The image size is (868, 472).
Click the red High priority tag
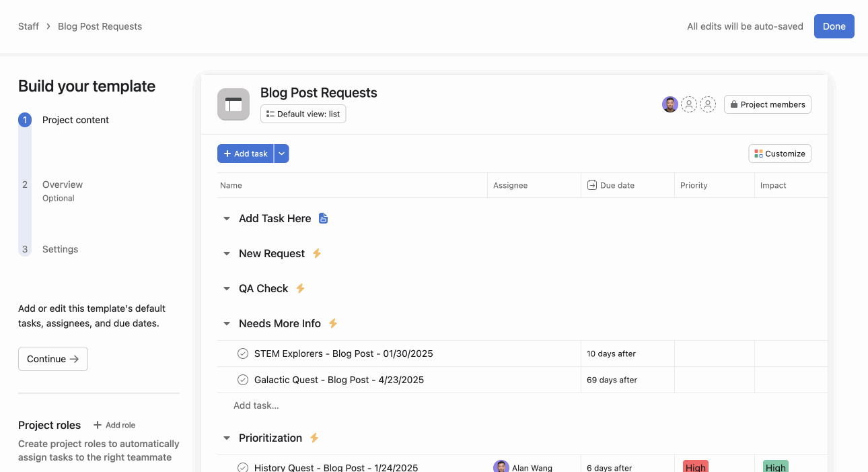695,467
